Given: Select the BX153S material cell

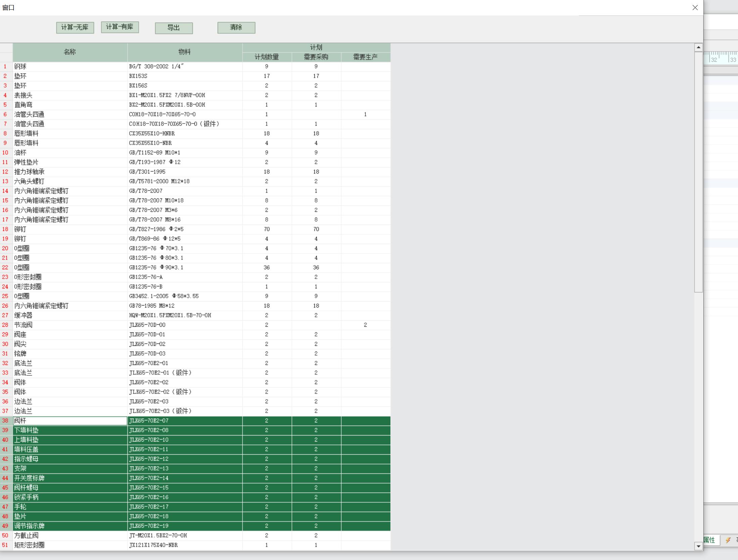Looking at the screenshot, I should pos(185,76).
